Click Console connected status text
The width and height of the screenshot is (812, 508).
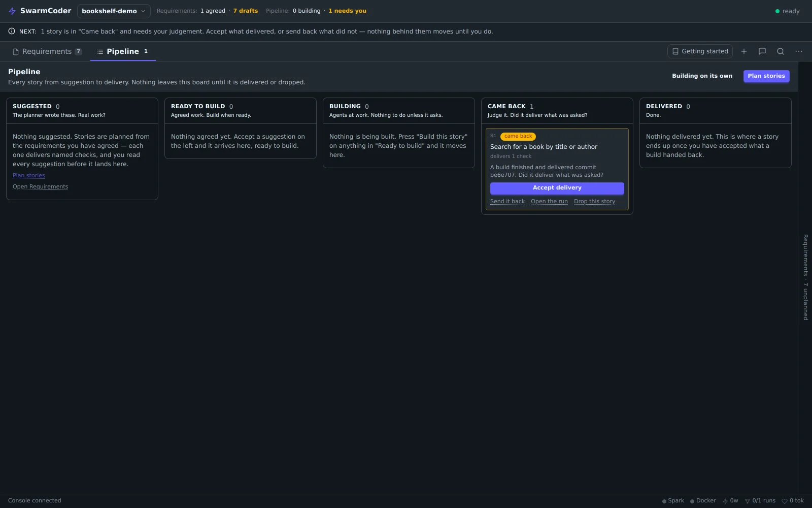(x=35, y=501)
